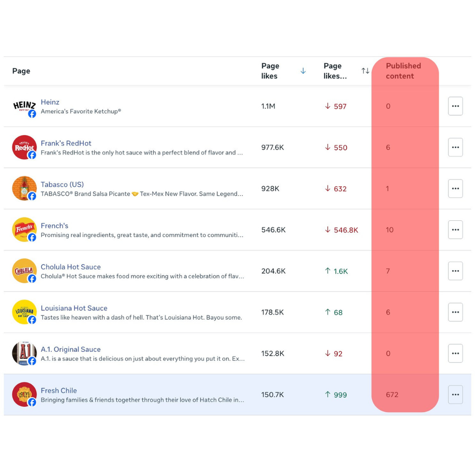Click the A.1. Original Sauce logo thumbnail

(24, 353)
